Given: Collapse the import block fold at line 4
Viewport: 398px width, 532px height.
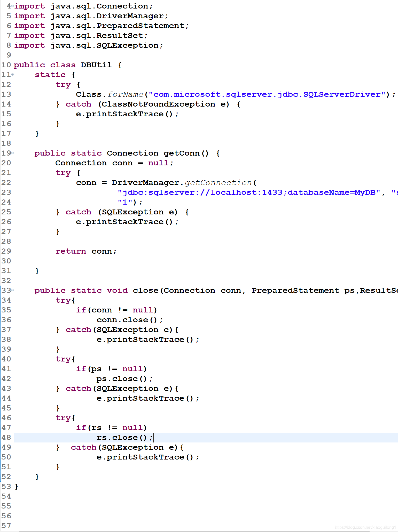Looking at the screenshot, I should coord(12,6).
